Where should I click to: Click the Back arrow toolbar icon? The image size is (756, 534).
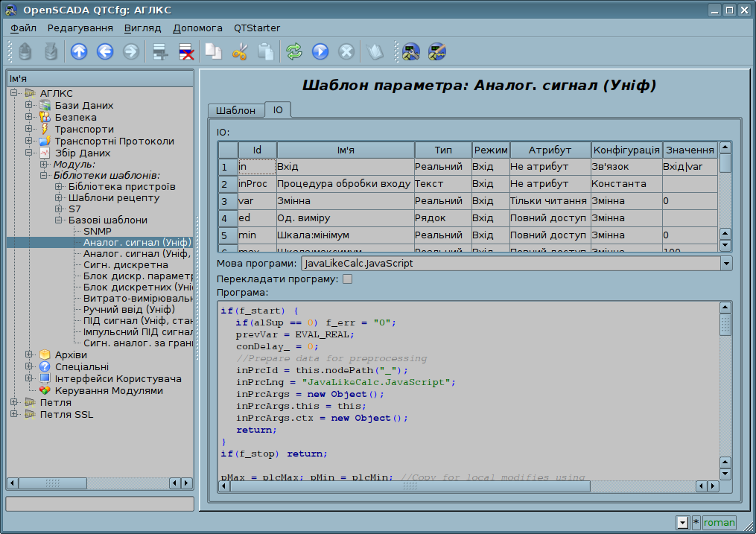click(x=105, y=51)
